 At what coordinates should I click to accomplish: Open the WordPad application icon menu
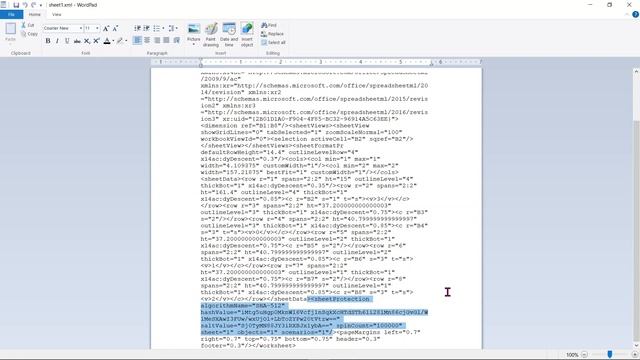click(x=4, y=5)
